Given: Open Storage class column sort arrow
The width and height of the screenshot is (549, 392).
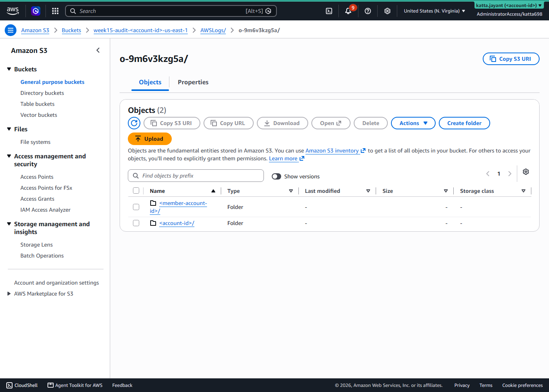Looking at the screenshot, I should click(524, 191).
